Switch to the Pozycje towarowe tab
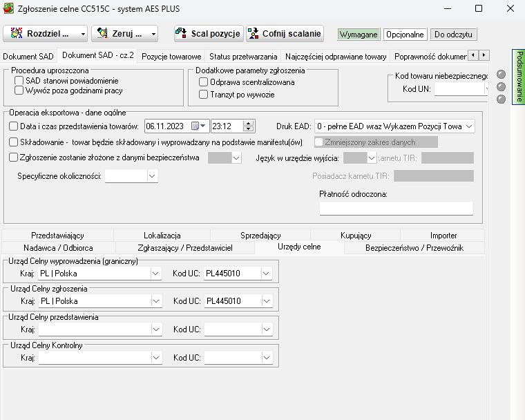Image resolution: width=525 pixels, height=420 pixels. click(171, 56)
